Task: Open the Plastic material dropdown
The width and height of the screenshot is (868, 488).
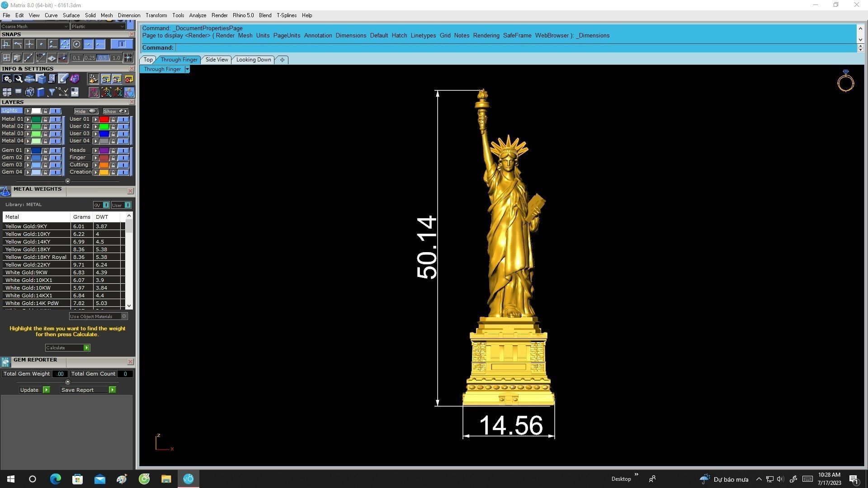Action: click(98, 27)
